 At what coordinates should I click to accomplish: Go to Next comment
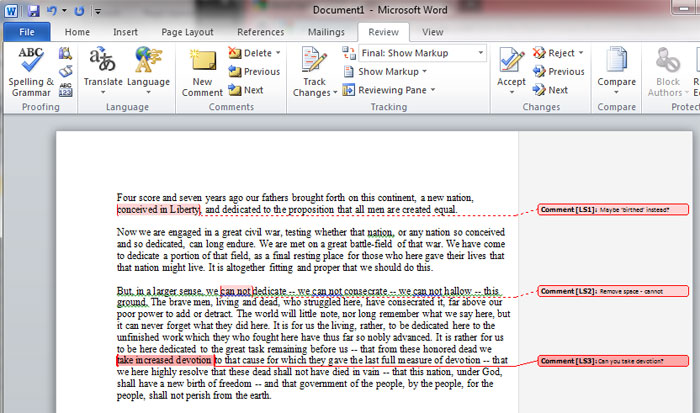tap(246, 90)
